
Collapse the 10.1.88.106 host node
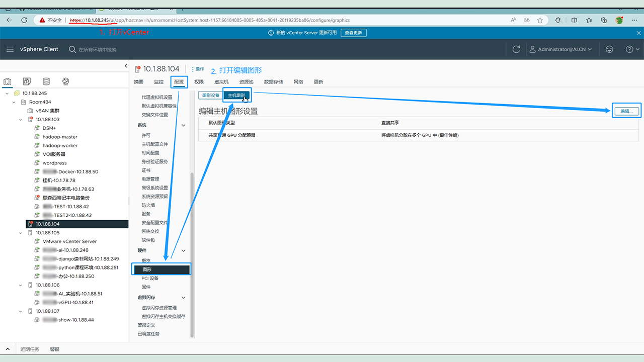coord(21,285)
